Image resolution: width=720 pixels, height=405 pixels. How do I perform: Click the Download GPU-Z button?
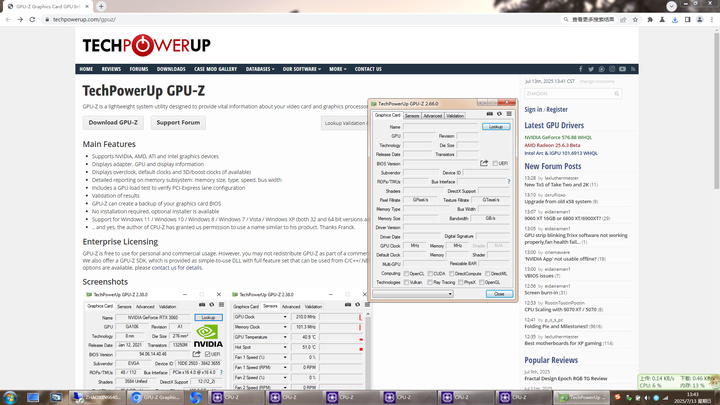(113, 123)
